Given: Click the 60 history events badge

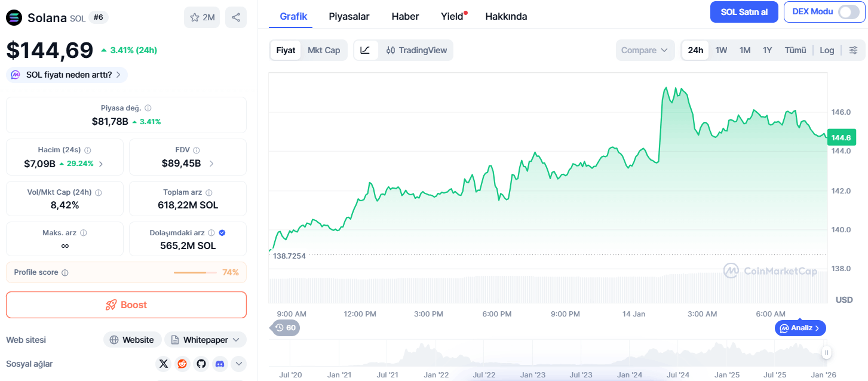Looking at the screenshot, I should (285, 327).
